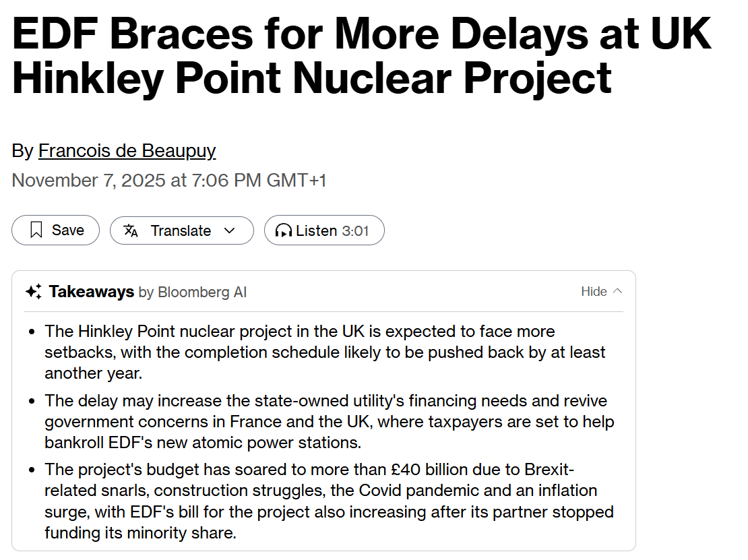Click the Bloomberg AI sparkle icon
Image resolution: width=748 pixels, height=560 pixels.
coord(34,291)
